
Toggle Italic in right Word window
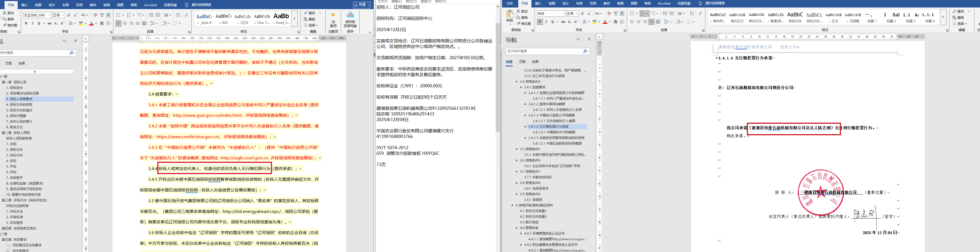click(x=546, y=22)
